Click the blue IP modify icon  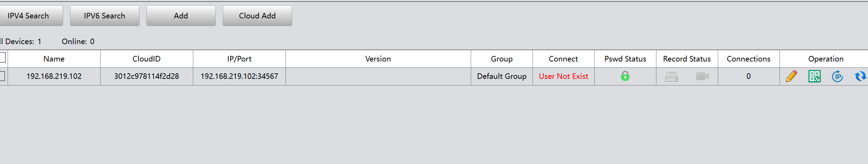[837, 76]
